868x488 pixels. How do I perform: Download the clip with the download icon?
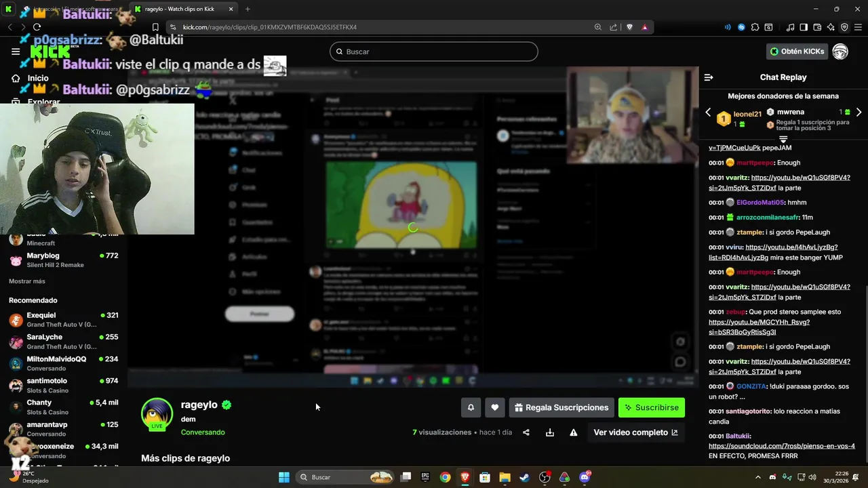[550, 432]
